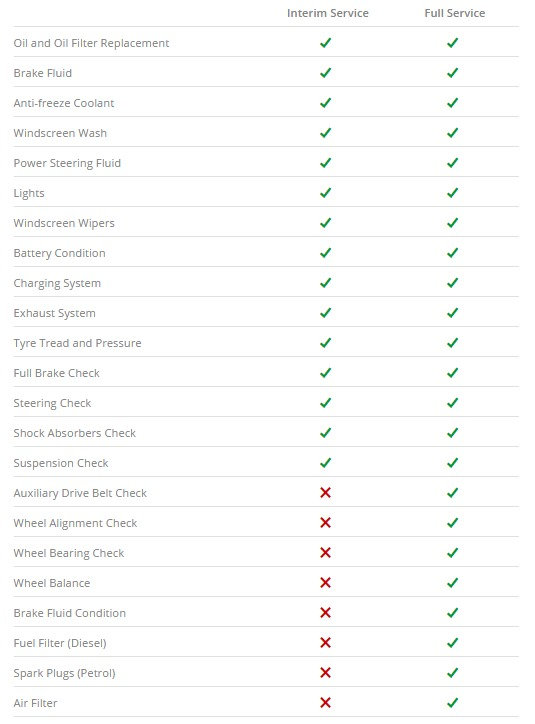The image size is (535, 724).
Task: Click the Tyre Tread and Pressure label
Action: tap(78, 343)
